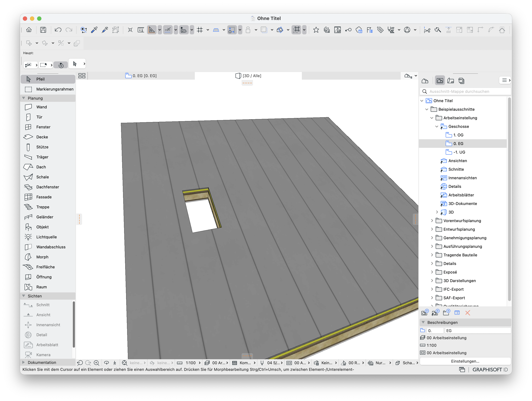The height and width of the screenshot is (401, 532).
Task: Collapse the Planung tool group
Action: pos(24,98)
